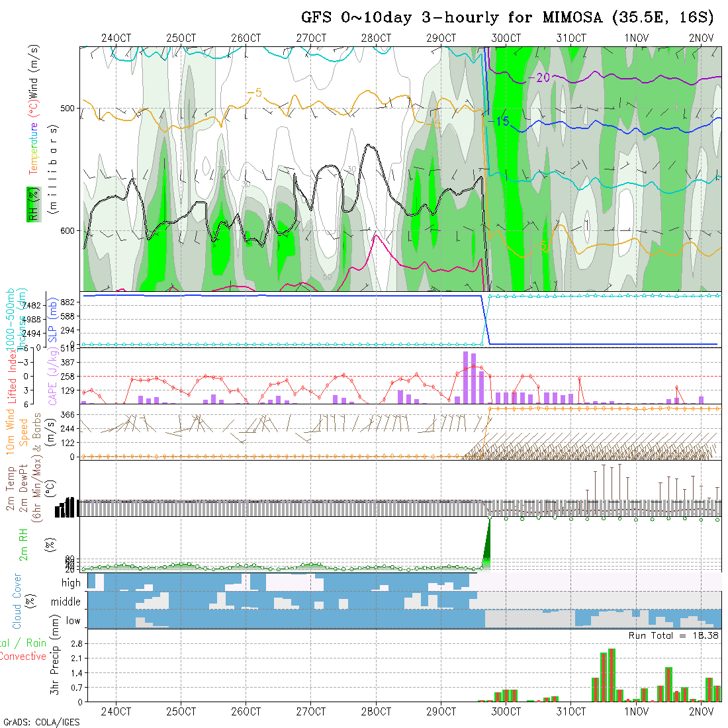Click the Run Total = 18.38 text
This screenshot has height=728, width=728.
[x=674, y=635]
